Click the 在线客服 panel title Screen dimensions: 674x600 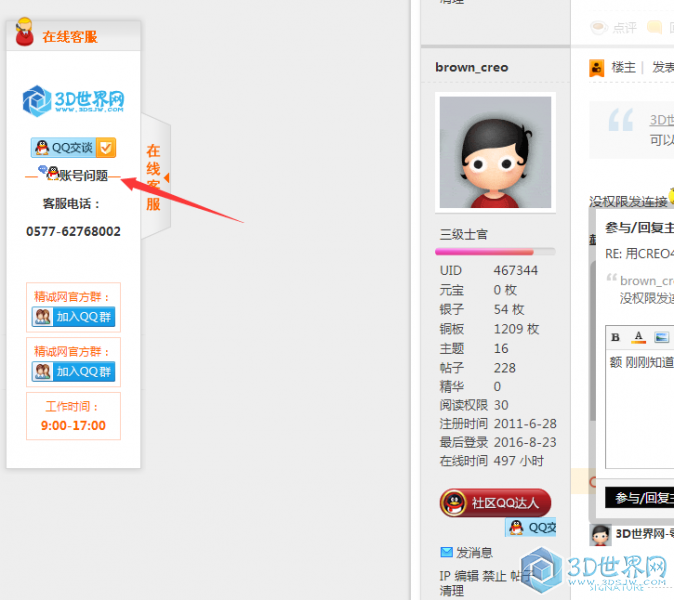pos(70,37)
